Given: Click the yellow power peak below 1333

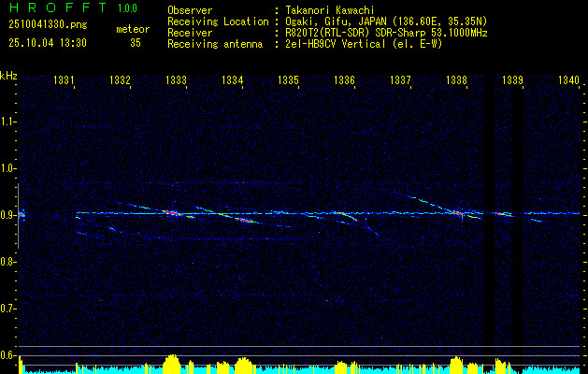Looking at the screenshot, I should pos(172,364).
